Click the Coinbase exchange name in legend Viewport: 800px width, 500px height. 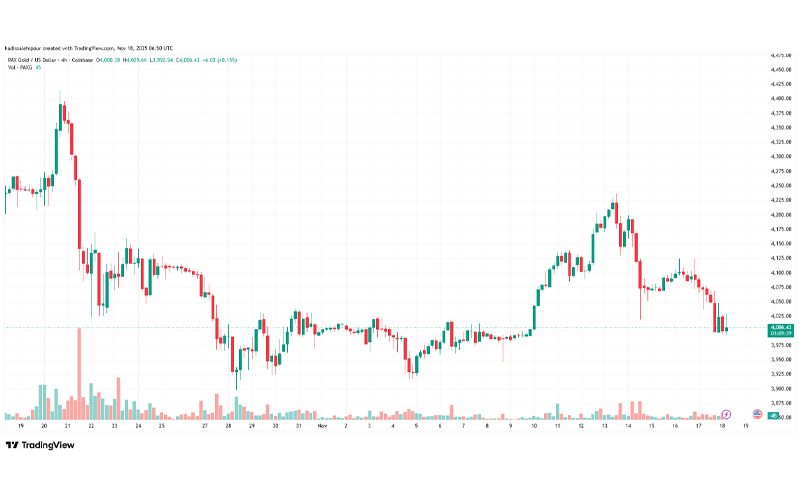[x=96, y=59]
